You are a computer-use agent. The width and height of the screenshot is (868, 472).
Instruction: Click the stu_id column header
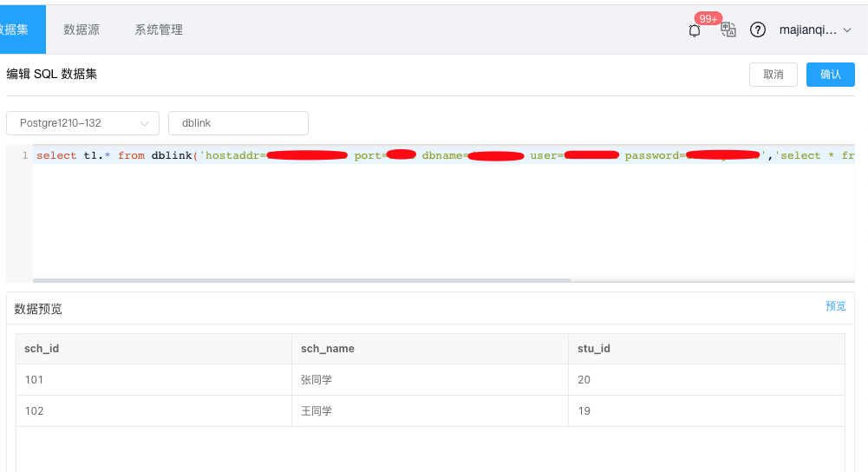click(x=707, y=349)
